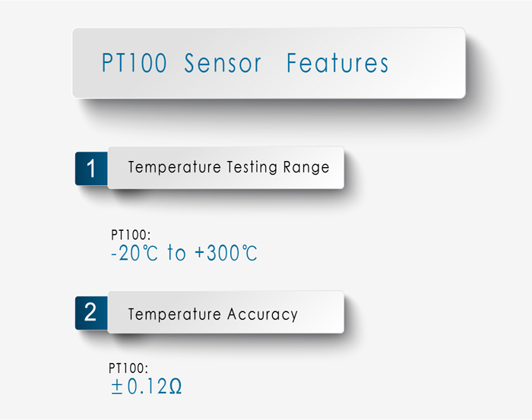Select the "Temperature Testing Range" heading bar
Screen dimensions: 532x420
tap(226, 168)
